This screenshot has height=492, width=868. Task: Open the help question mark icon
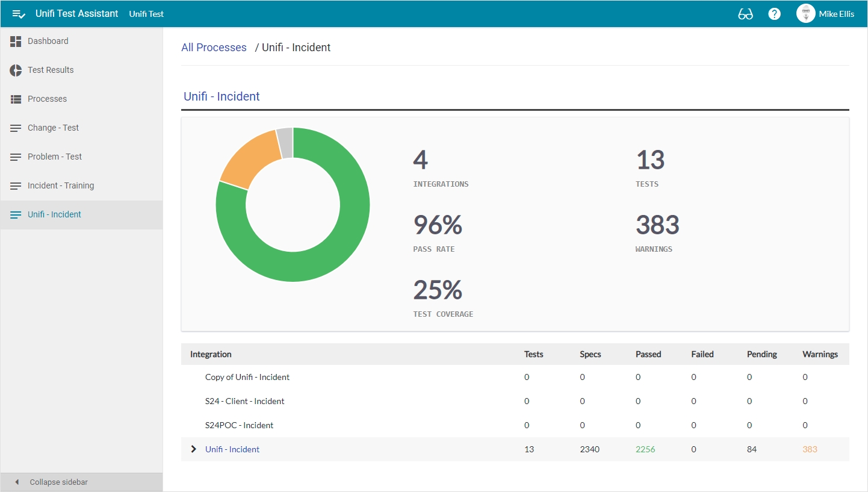click(775, 14)
